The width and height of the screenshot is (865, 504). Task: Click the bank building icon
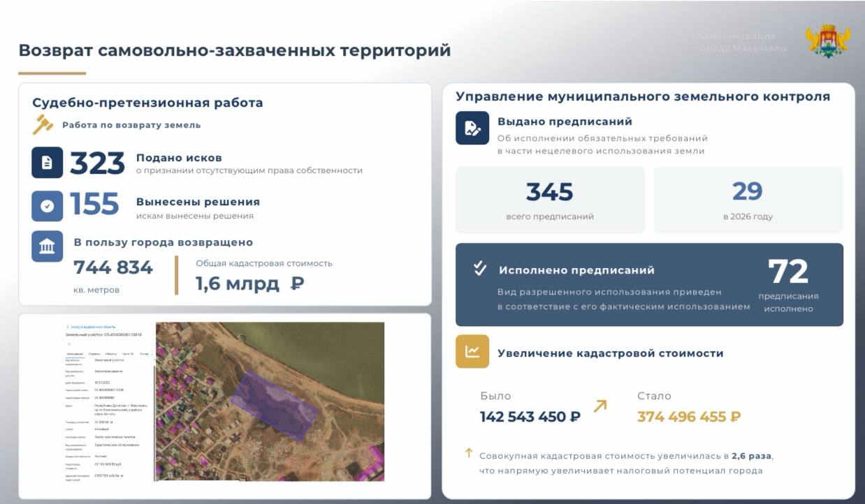tap(47, 247)
